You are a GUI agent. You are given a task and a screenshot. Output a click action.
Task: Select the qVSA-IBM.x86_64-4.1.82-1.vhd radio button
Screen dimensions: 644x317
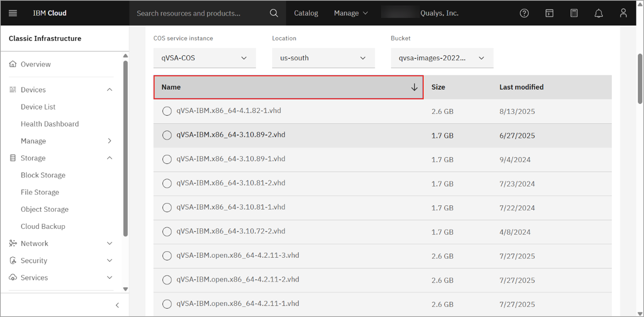pyautogui.click(x=167, y=111)
